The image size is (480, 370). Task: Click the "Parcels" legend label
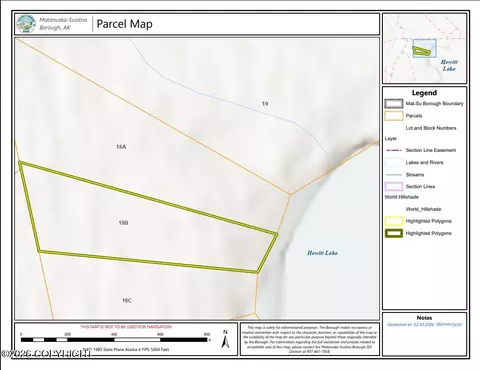coord(414,116)
